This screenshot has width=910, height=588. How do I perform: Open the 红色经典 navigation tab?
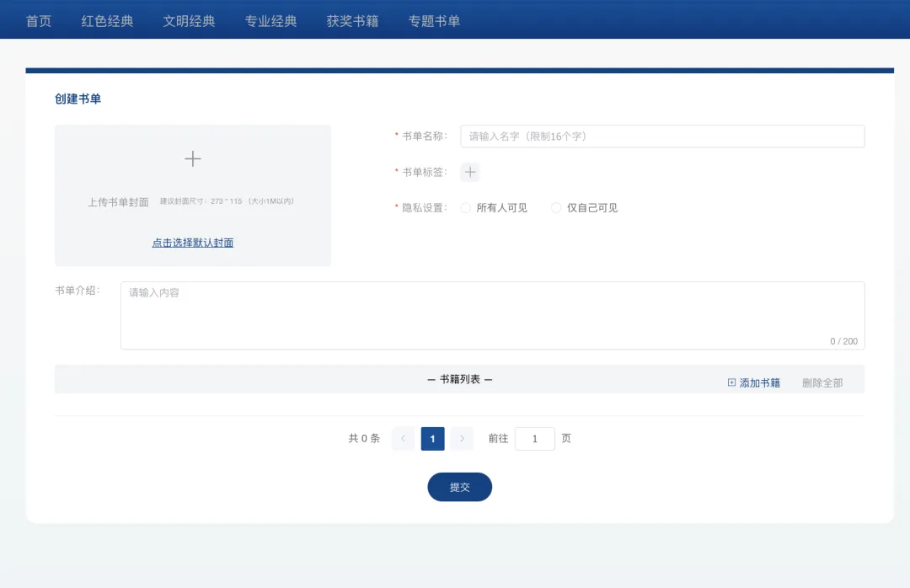tap(107, 21)
